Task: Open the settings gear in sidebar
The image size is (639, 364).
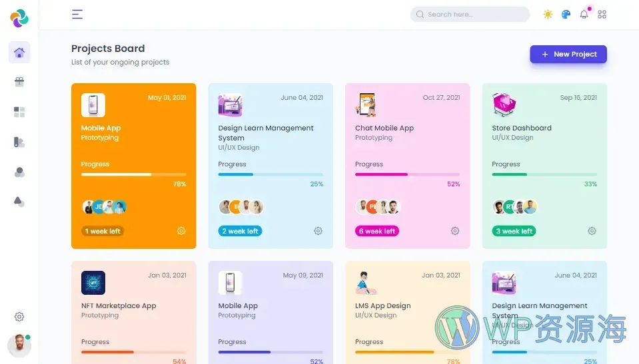Action: tap(19, 317)
